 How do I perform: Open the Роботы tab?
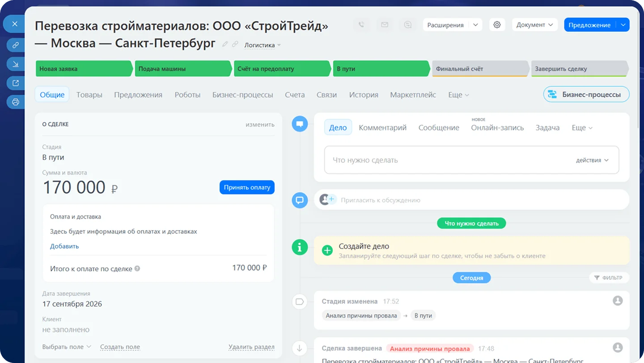(187, 95)
